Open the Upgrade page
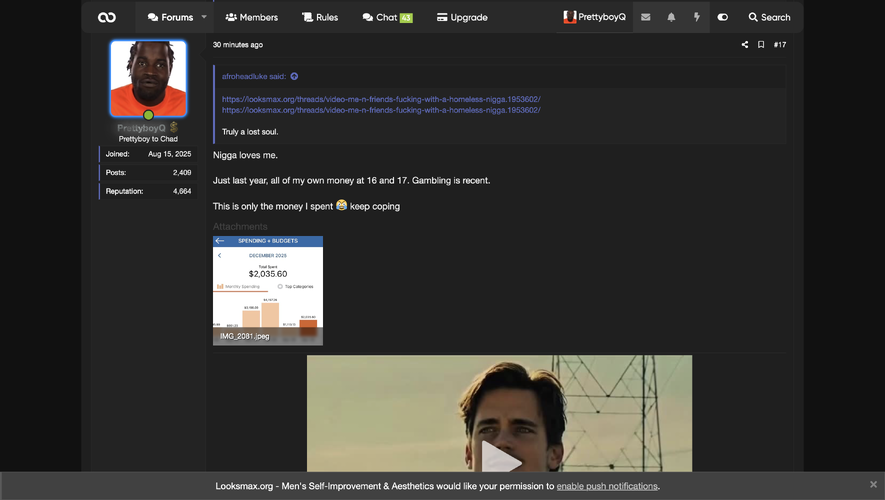Viewport: 885px width, 500px height. tap(462, 17)
